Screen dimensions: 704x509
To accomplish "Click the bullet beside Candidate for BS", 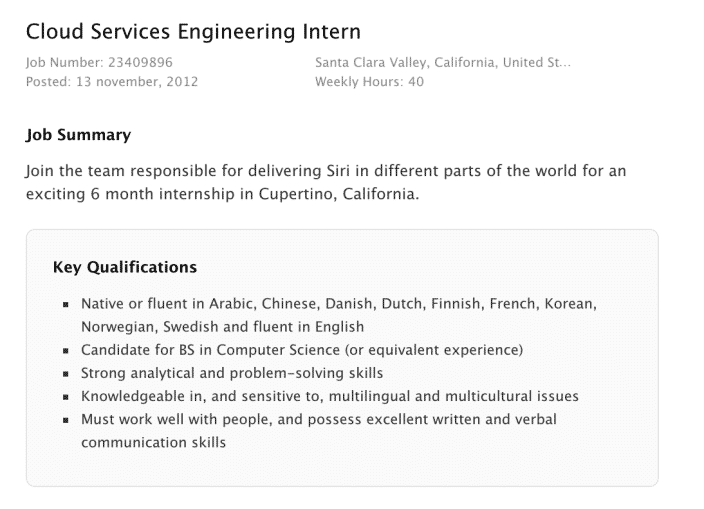I will tap(65, 351).
